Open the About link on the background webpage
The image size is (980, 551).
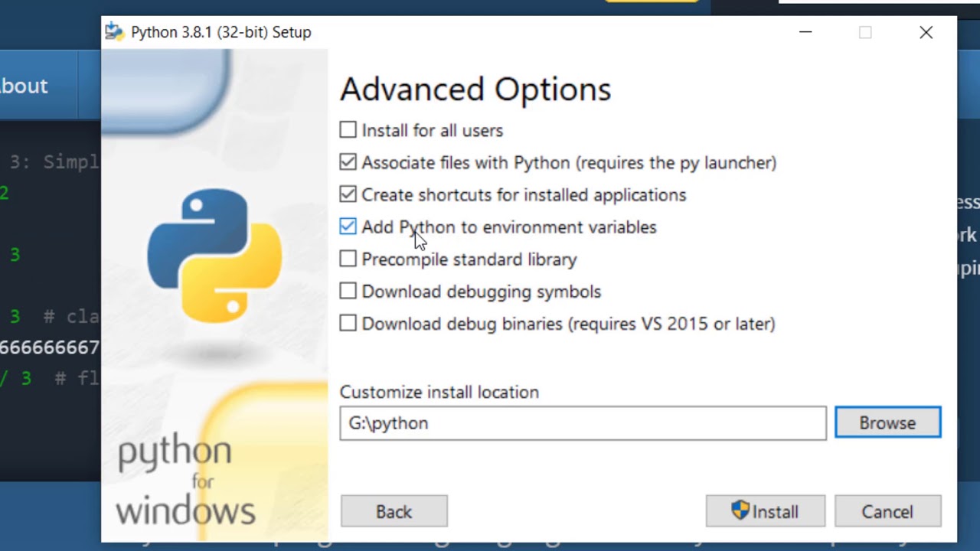click(x=24, y=86)
